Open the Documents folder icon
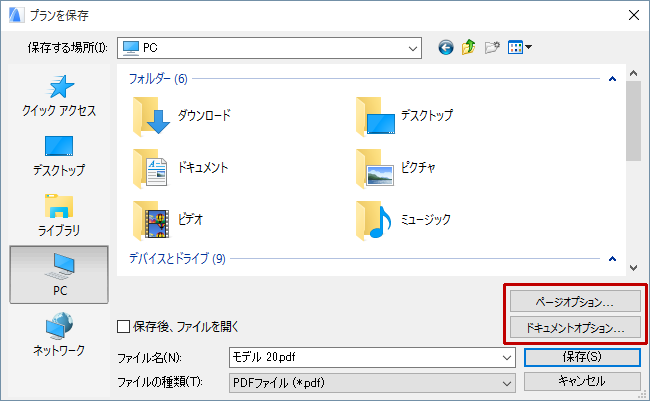The width and height of the screenshot is (650, 401). [x=150, y=168]
